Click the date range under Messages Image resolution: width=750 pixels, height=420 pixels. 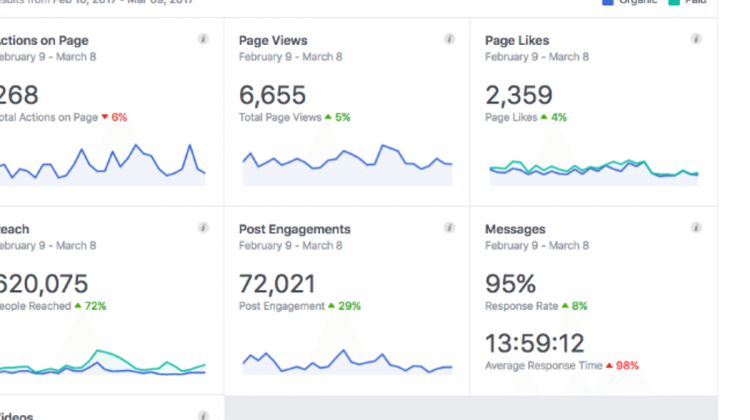tap(537, 246)
